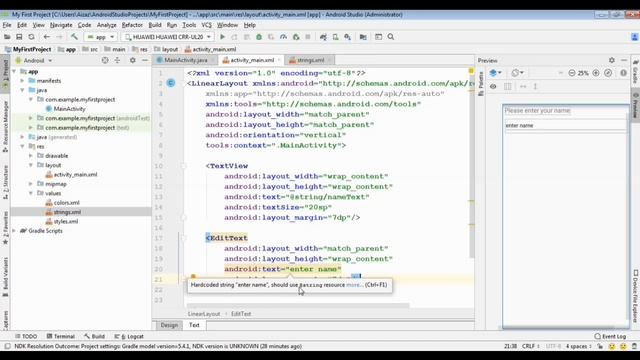
Task: Switch to the Design tab
Action: 169,325
